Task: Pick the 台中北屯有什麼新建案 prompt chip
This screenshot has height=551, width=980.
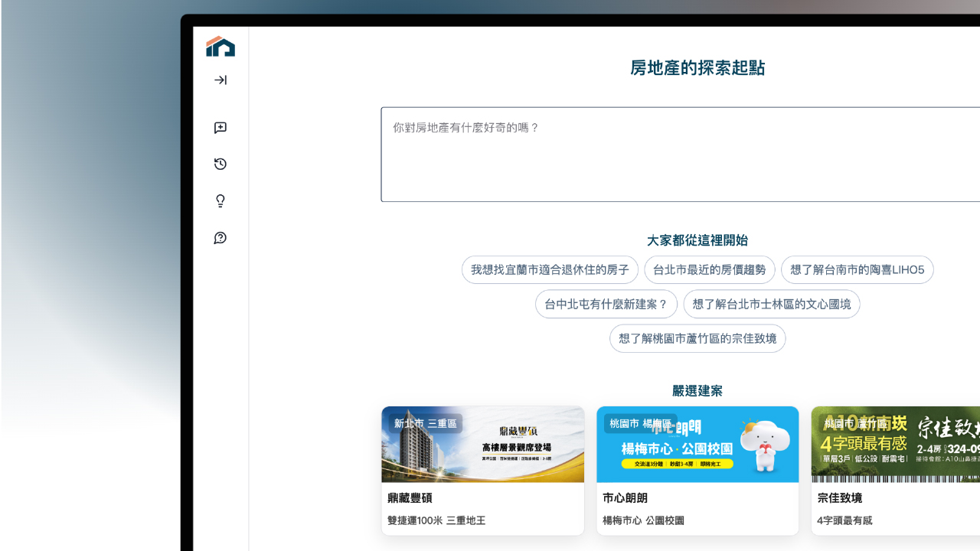Action: (x=606, y=305)
